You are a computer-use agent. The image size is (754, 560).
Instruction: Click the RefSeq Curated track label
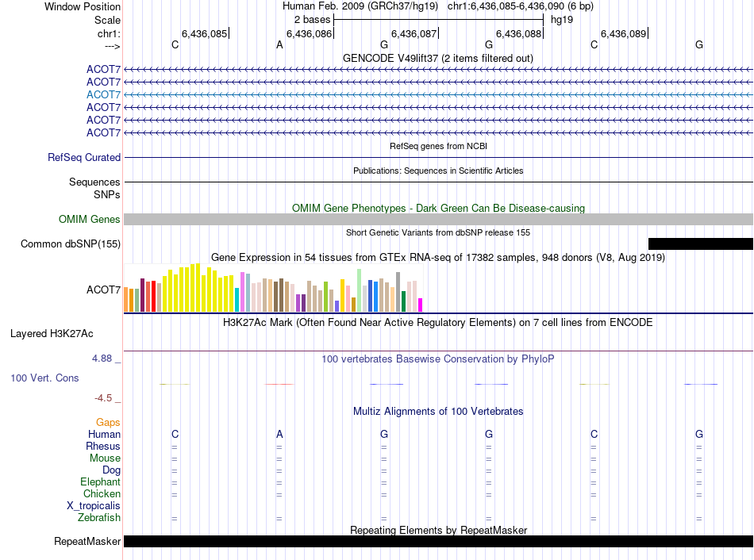coord(84,157)
